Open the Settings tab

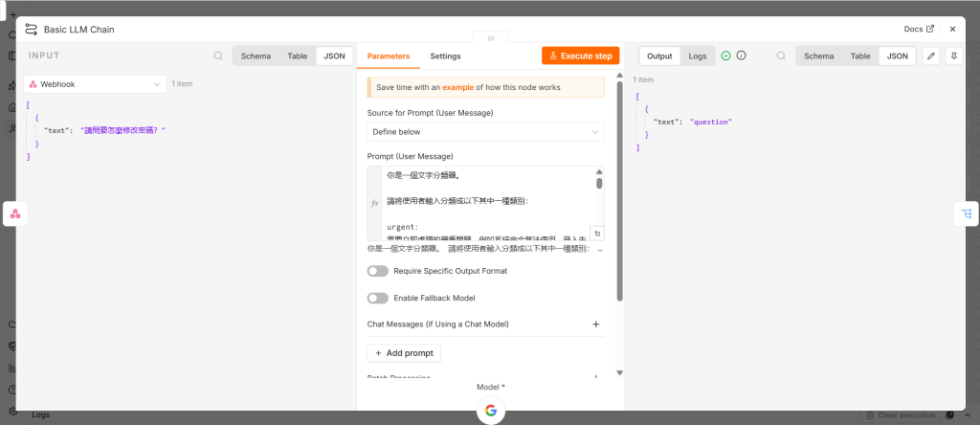pyautogui.click(x=445, y=56)
